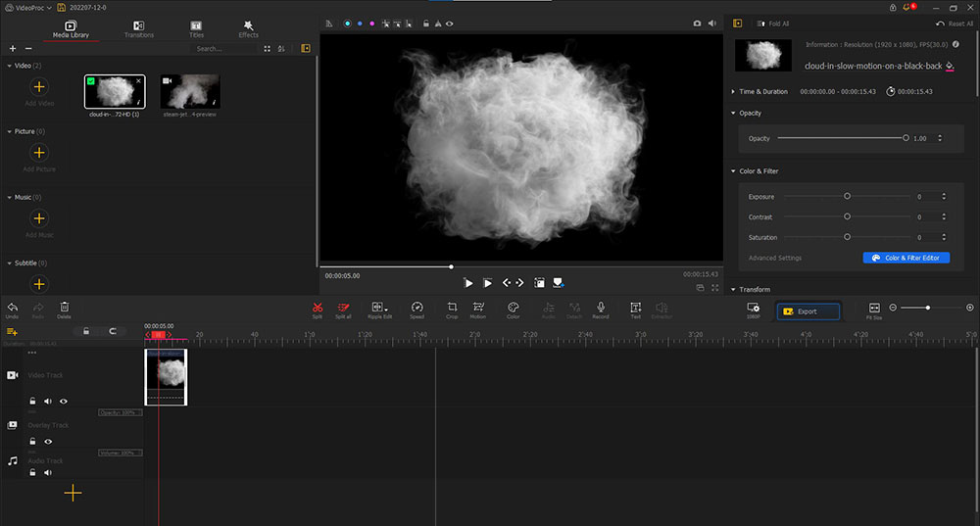Select the Crop tool

click(452, 310)
